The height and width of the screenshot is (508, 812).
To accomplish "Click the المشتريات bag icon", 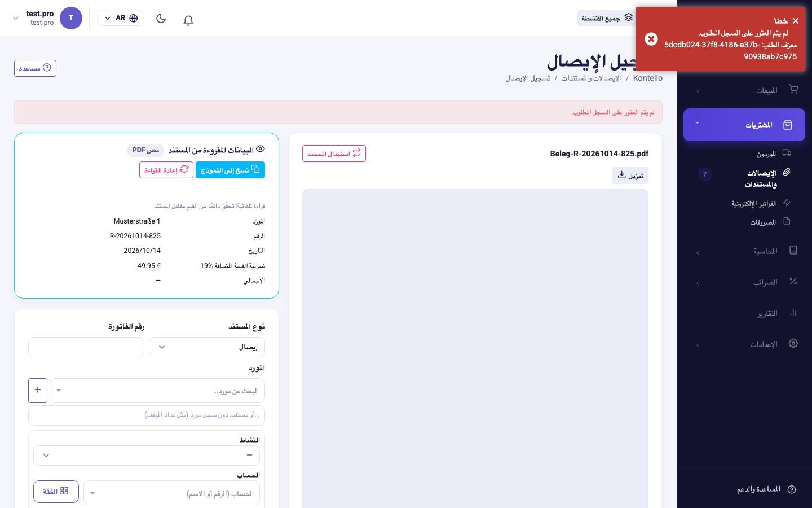I will (788, 125).
